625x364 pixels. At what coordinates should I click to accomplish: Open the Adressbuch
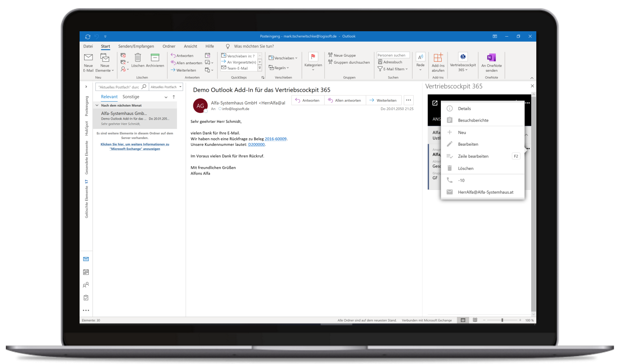click(x=390, y=62)
